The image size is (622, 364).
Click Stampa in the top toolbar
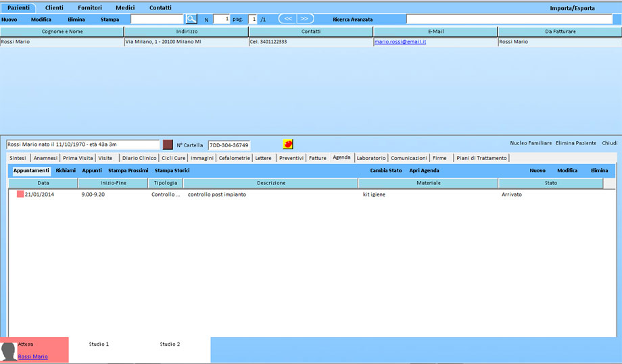click(x=110, y=20)
